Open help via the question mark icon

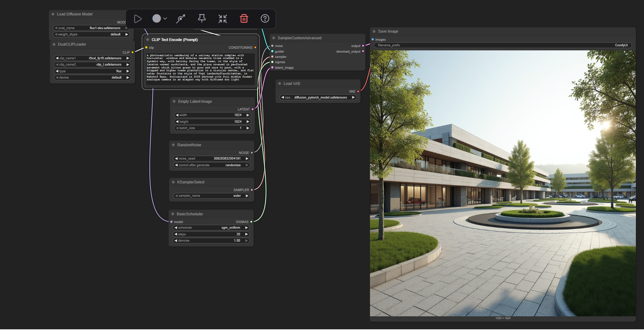tap(265, 19)
